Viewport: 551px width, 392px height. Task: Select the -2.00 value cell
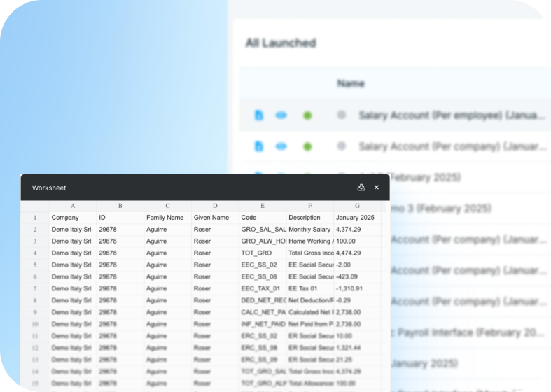(x=357, y=265)
